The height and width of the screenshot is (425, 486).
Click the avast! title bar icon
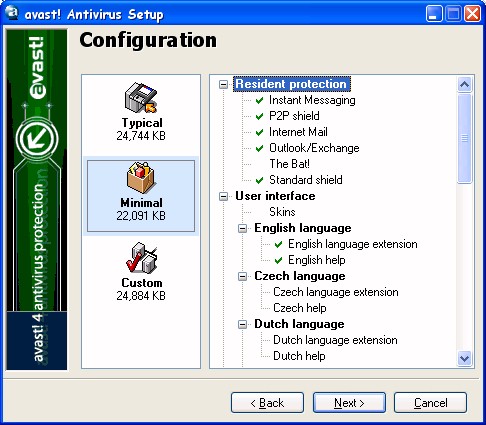click(x=12, y=14)
